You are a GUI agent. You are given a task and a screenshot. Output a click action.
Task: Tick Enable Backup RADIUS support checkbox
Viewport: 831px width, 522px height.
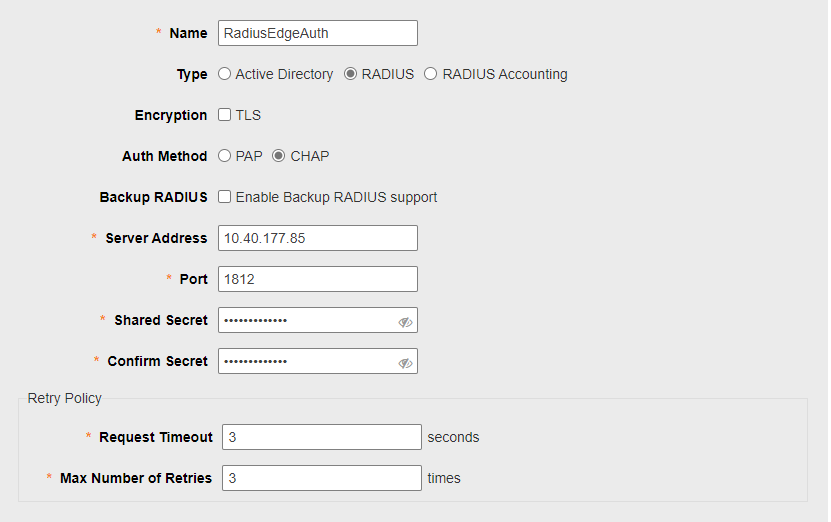(x=225, y=197)
